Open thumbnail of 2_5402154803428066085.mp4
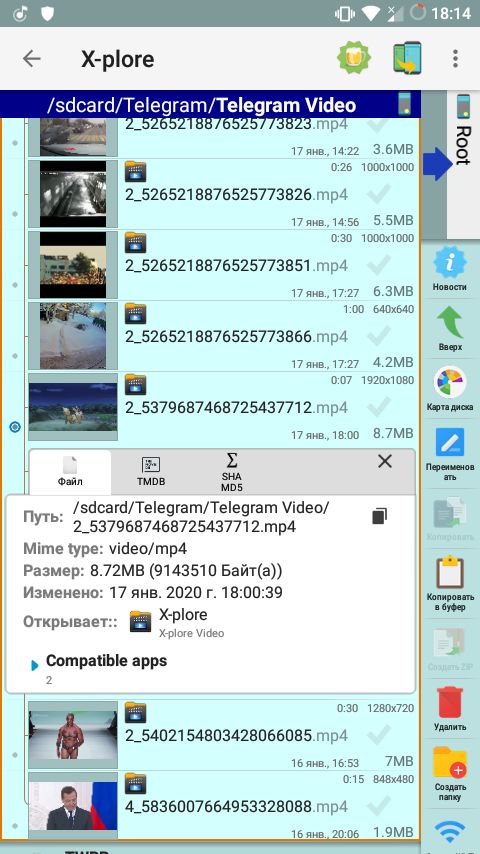Viewport: 480px width, 854px height. (x=73, y=735)
